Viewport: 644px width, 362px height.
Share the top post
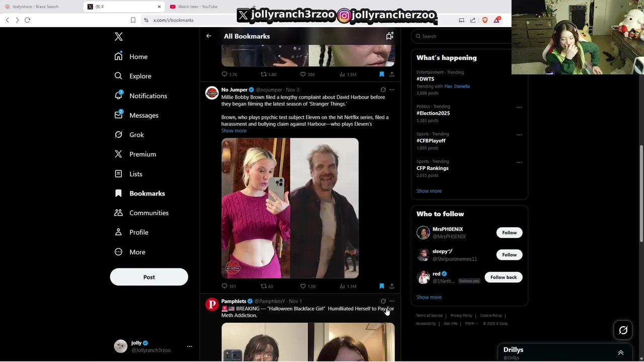[392, 74]
